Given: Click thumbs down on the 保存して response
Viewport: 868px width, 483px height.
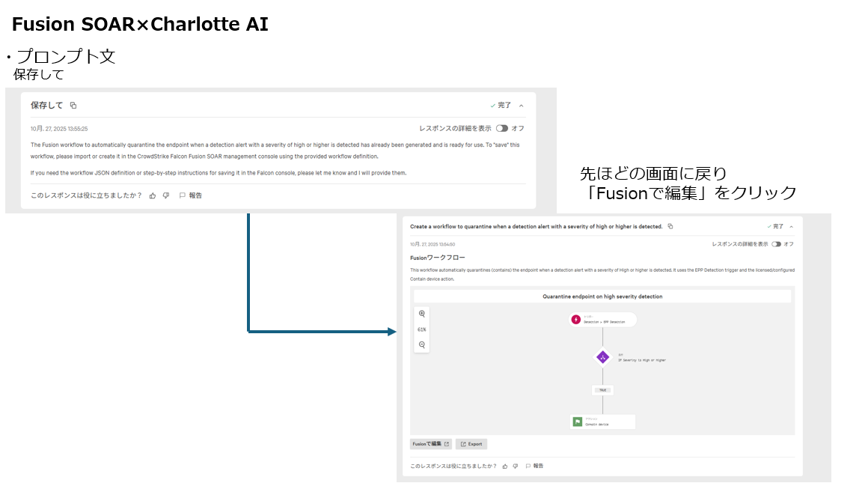Looking at the screenshot, I should (166, 195).
